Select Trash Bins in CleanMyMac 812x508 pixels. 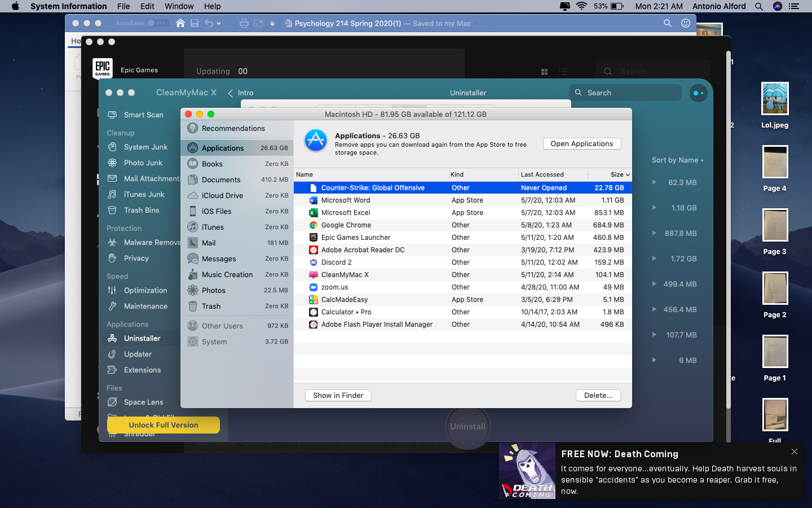(x=133, y=210)
